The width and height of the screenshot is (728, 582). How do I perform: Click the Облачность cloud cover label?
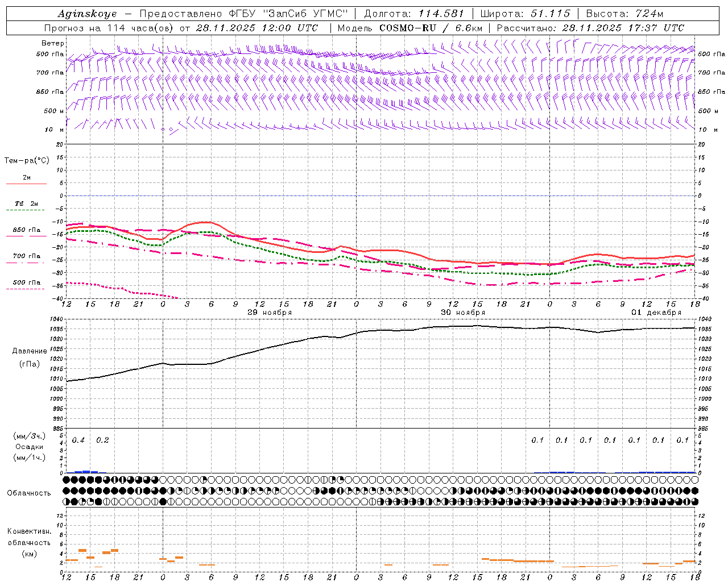(29, 493)
